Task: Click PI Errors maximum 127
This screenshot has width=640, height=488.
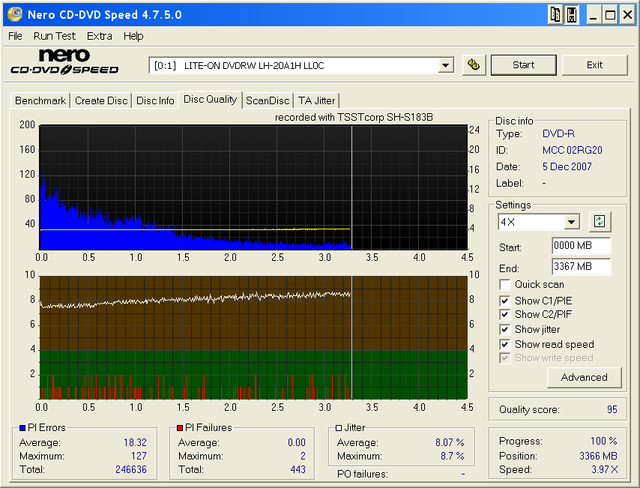Action: tap(139, 456)
